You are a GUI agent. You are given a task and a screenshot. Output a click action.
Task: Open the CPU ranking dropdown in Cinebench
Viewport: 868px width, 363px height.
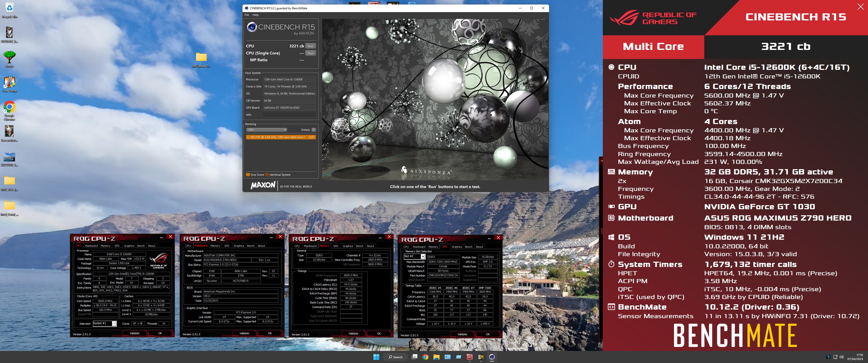click(x=266, y=130)
